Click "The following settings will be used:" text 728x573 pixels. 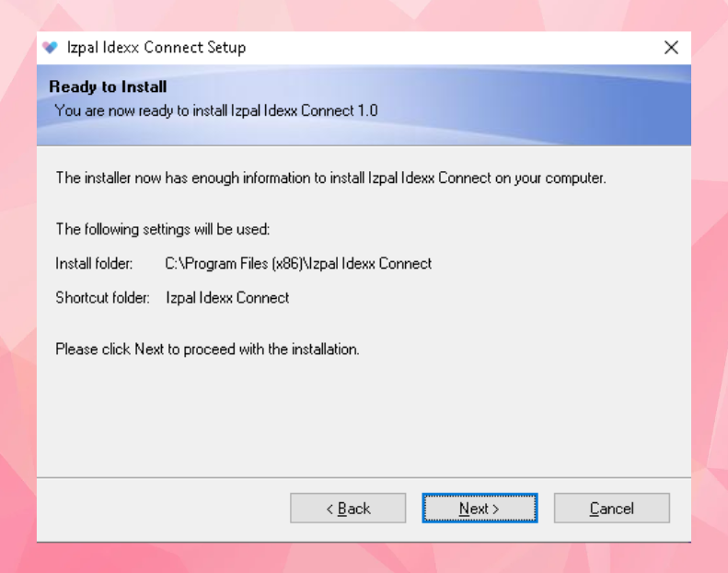[162, 229]
